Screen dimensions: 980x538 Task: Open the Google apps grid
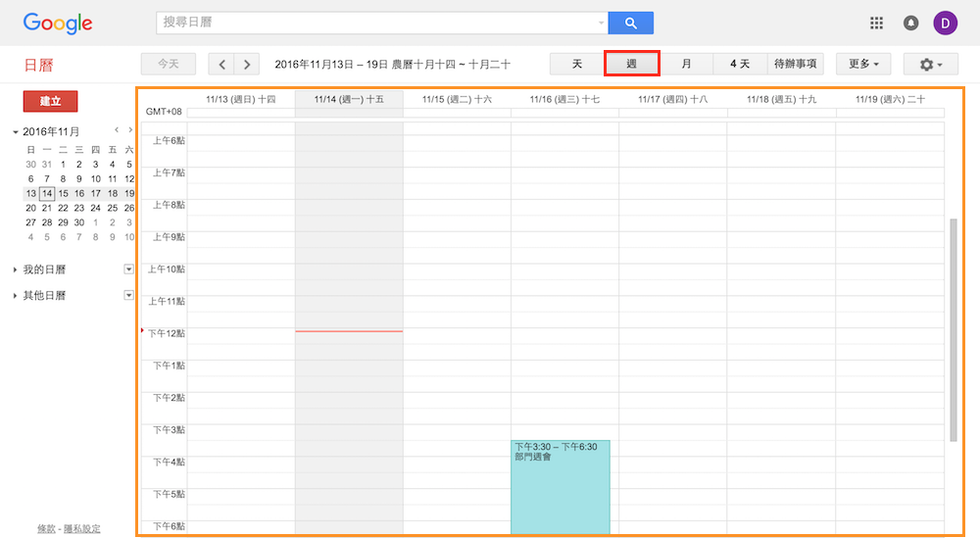click(x=876, y=23)
